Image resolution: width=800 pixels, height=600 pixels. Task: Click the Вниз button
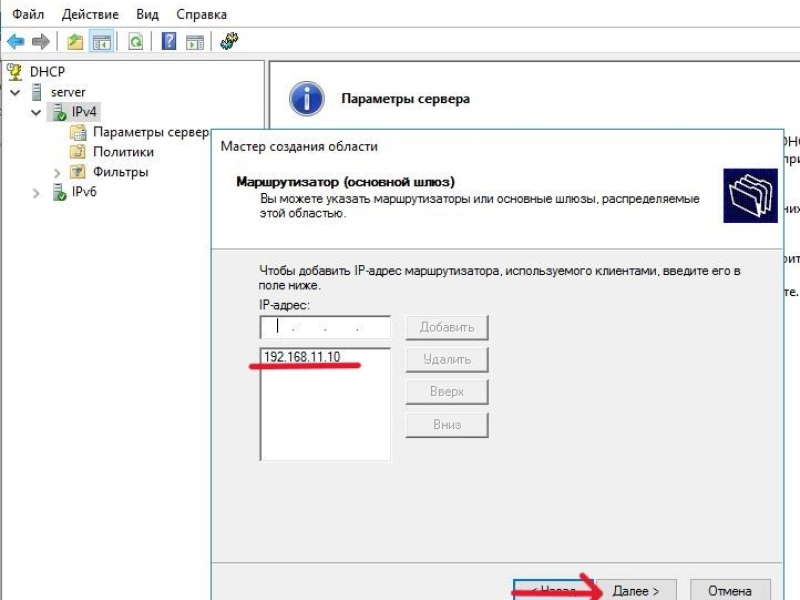click(x=447, y=424)
